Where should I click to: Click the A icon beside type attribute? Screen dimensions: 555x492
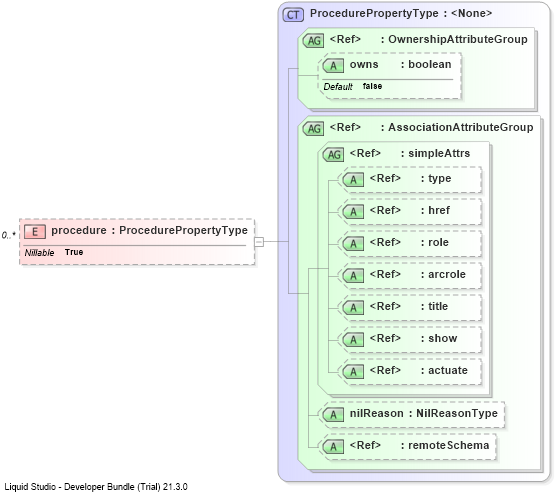tap(353, 180)
